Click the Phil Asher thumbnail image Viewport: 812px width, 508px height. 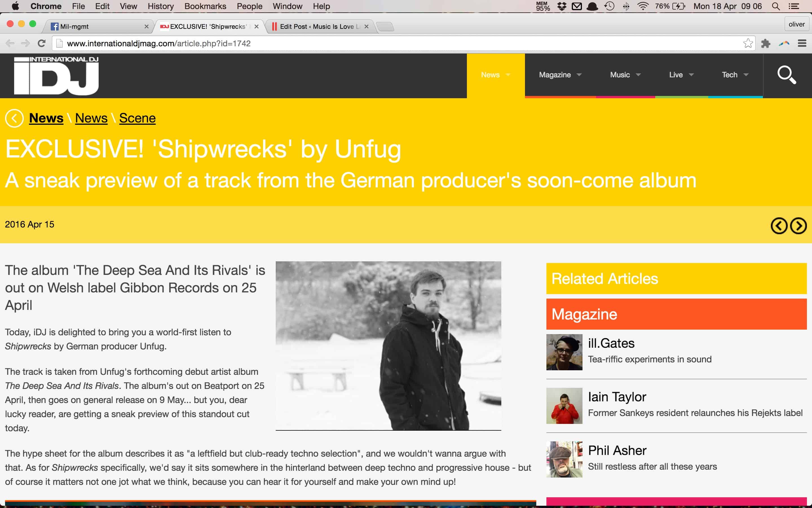coord(564,459)
